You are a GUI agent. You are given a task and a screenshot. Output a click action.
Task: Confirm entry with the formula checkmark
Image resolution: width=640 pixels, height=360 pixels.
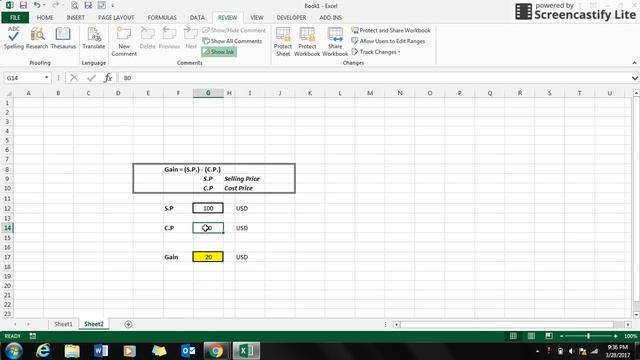[x=91, y=78]
